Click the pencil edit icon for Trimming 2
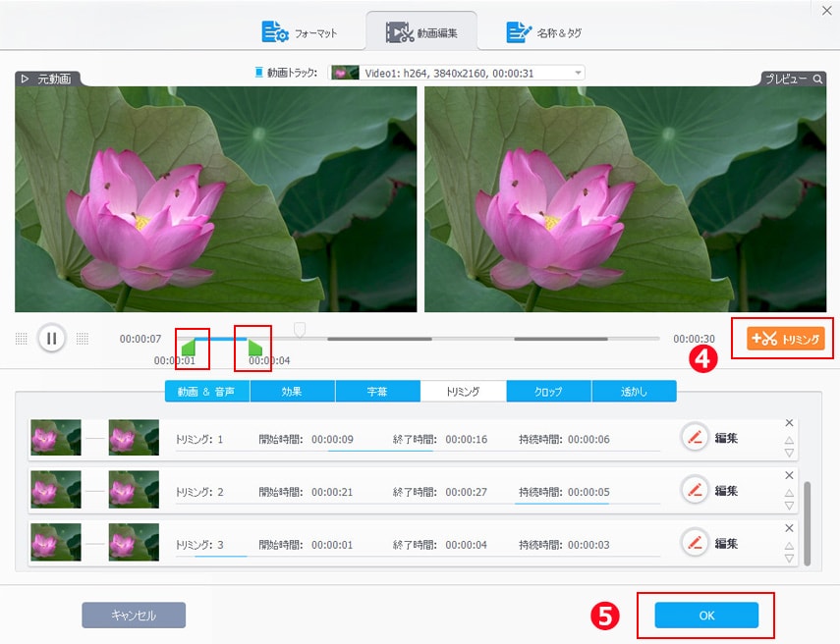Viewport: 840px width, 644px height. [x=696, y=490]
